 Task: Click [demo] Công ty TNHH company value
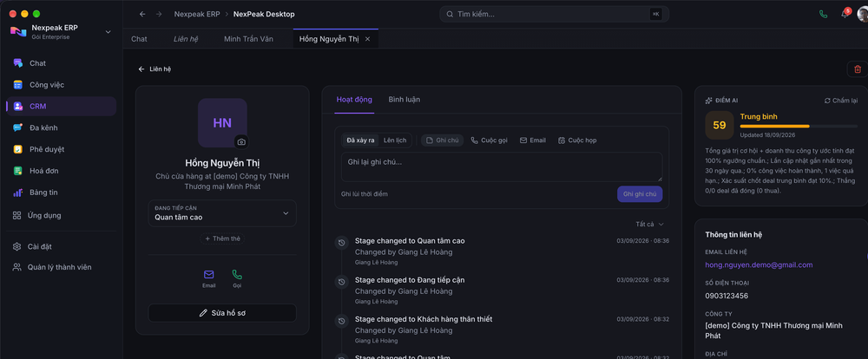[774, 330]
